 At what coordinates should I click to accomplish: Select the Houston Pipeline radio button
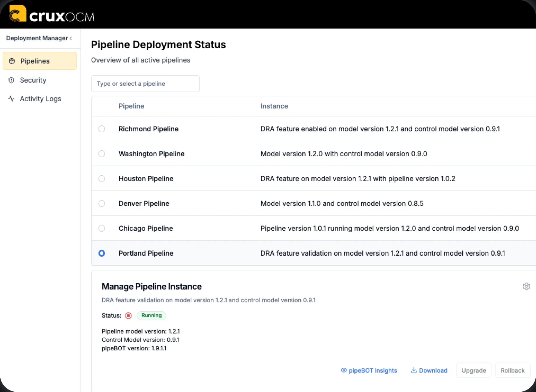102,179
